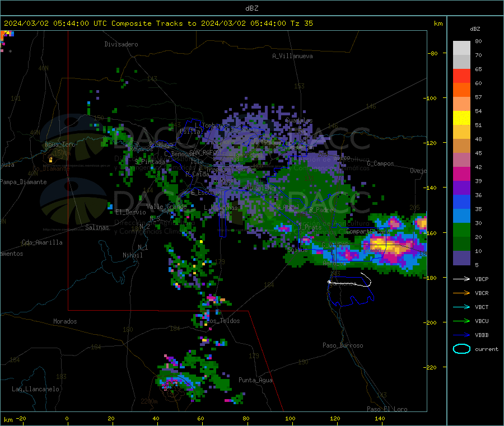Viewport: 504px width, 426px height.
Task: Click the Valle_Grande map label
Action: pyautogui.click(x=166, y=207)
